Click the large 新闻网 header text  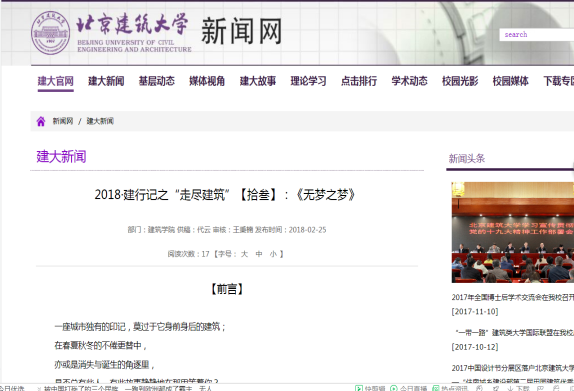(242, 31)
